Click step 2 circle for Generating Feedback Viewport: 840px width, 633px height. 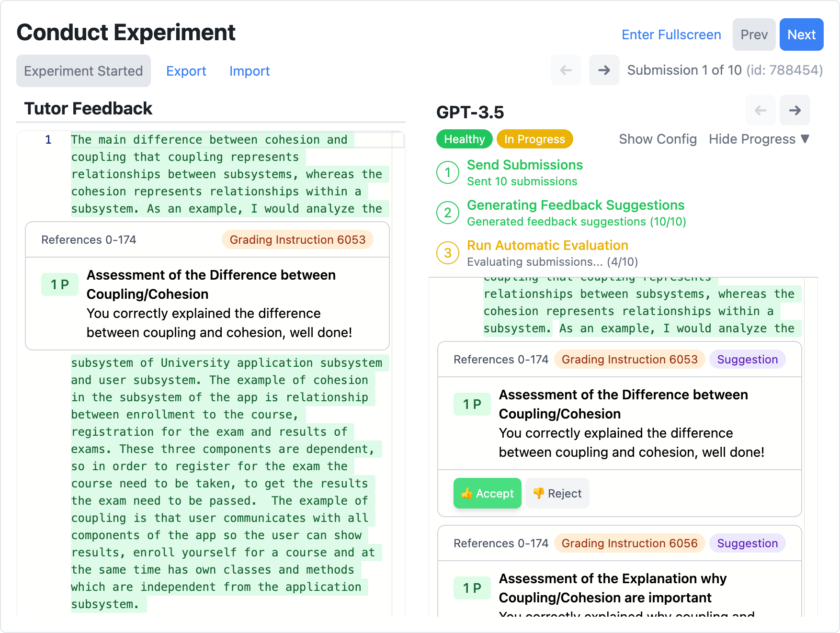click(x=448, y=213)
